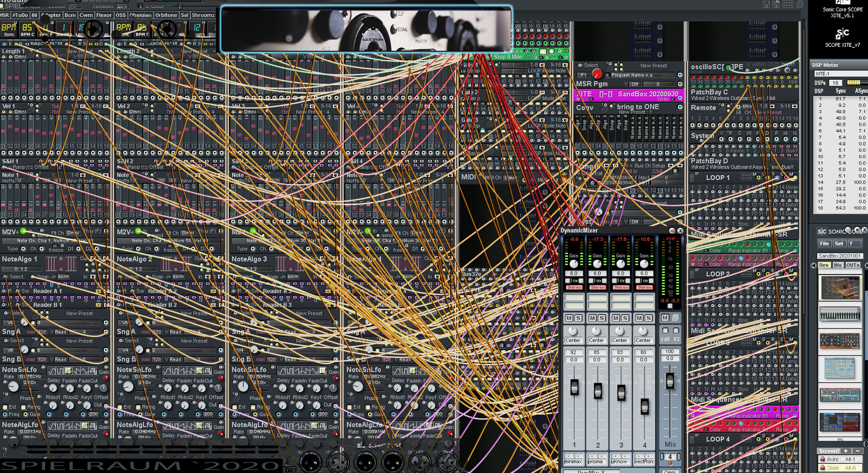Screen dimensions: 868x473
Task: Minimize the DynamicMixer window
Action: pyautogui.click(x=672, y=230)
